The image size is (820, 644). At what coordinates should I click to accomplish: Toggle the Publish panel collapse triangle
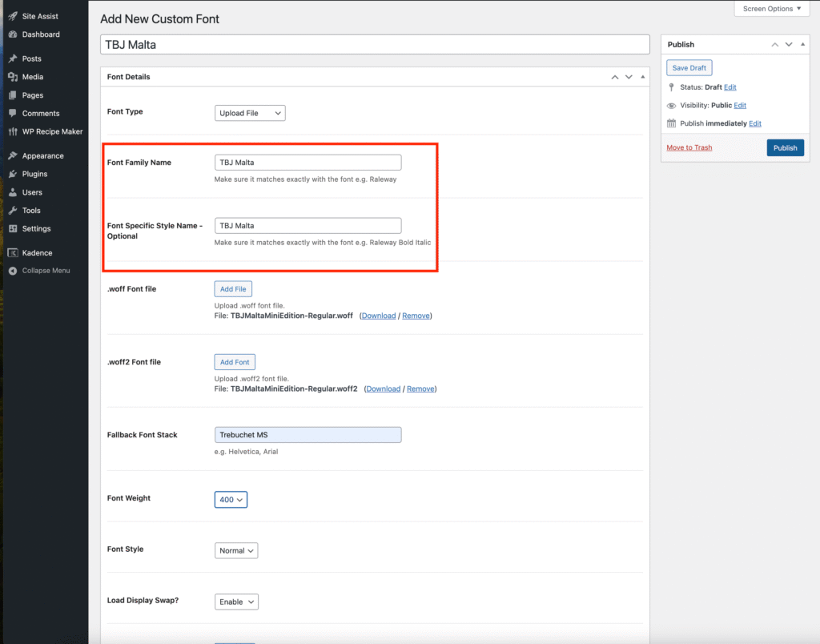pos(802,45)
